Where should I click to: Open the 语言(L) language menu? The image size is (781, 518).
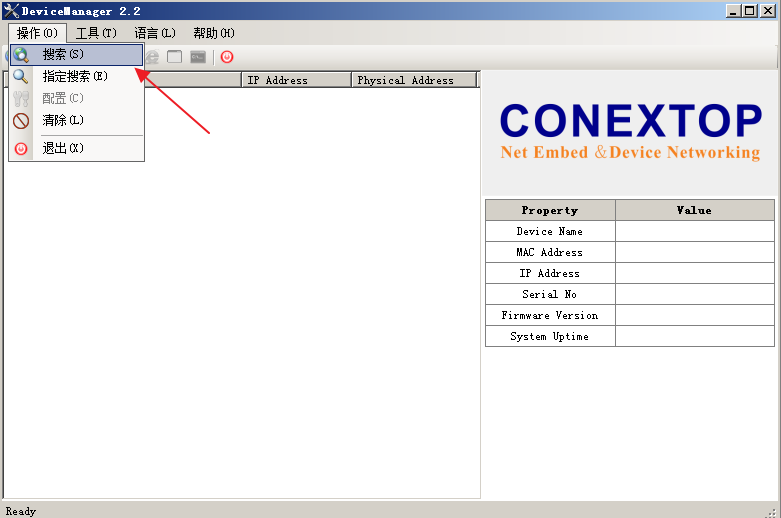155,33
